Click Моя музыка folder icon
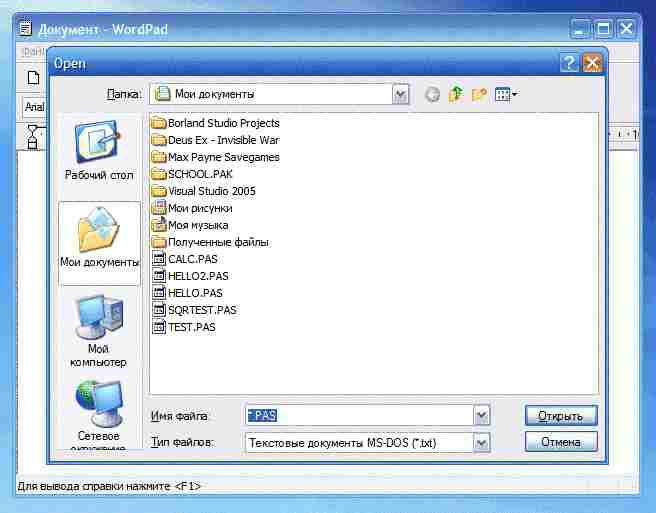 [159, 225]
